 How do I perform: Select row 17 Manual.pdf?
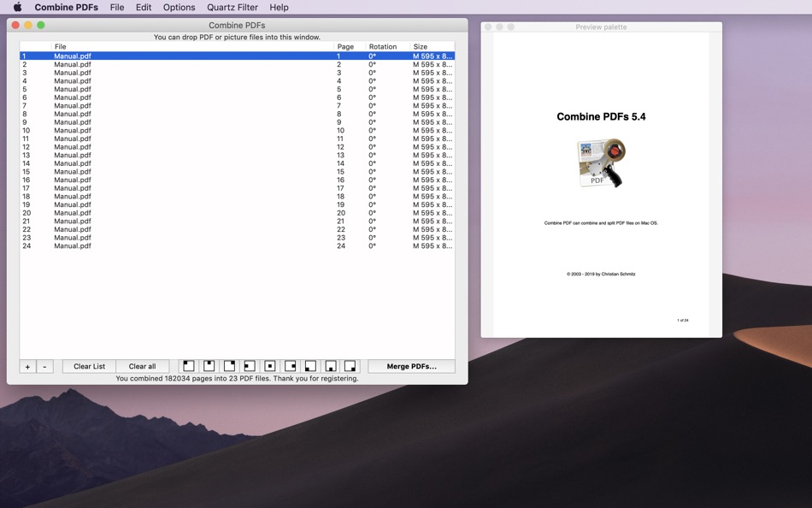tap(237, 188)
